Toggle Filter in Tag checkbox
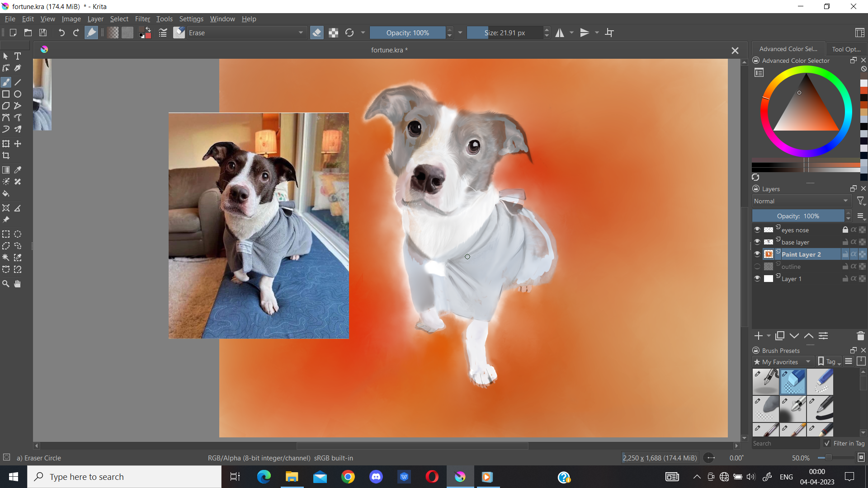The height and width of the screenshot is (488, 868). pyautogui.click(x=827, y=443)
